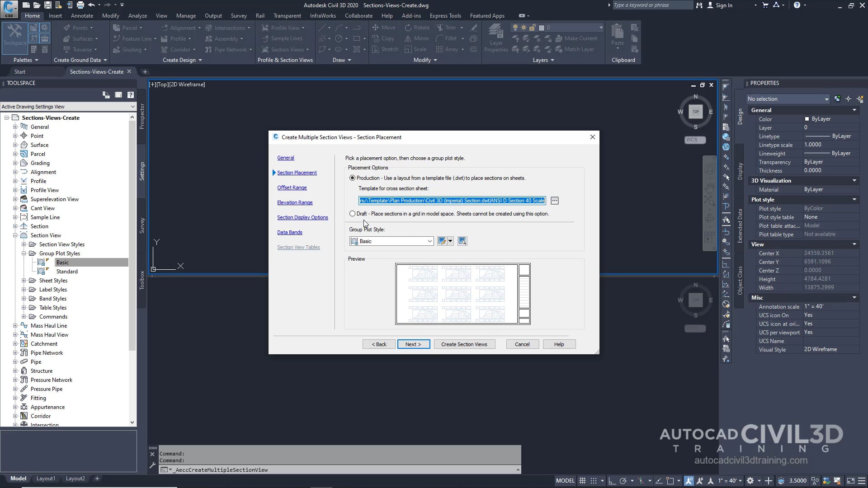
Task: Select the Move tool from Modify panel
Action: [x=384, y=27]
